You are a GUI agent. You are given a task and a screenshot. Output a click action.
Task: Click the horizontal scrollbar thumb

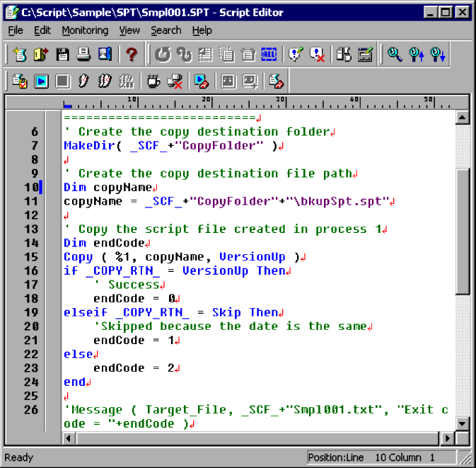[x=257, y=438]
